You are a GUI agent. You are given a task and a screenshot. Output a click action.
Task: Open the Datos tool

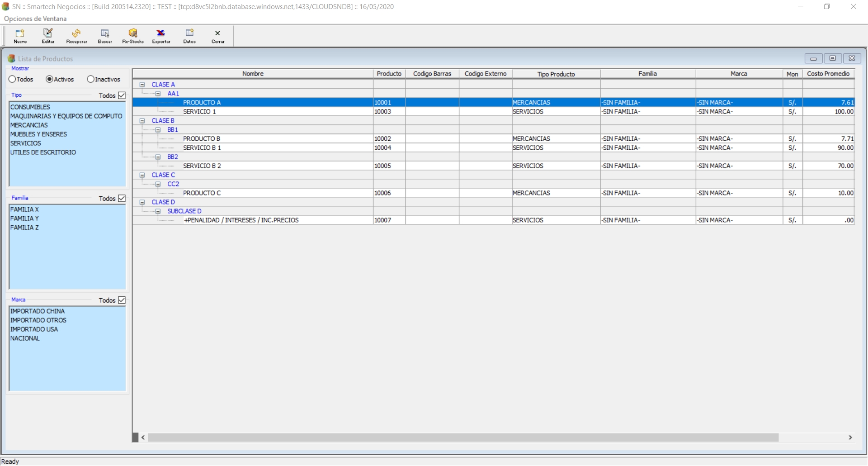point(189,36)
